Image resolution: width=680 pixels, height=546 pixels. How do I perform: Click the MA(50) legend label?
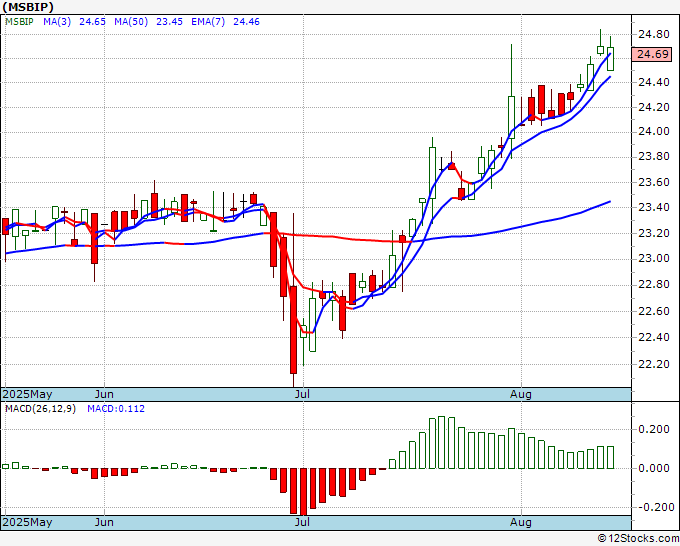point(131,22)
